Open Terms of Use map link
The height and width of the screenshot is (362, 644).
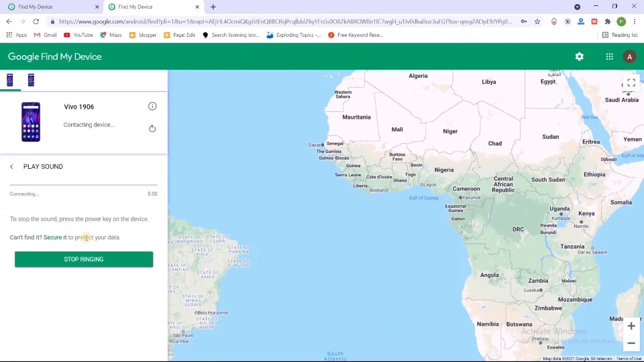pos(629,359)
